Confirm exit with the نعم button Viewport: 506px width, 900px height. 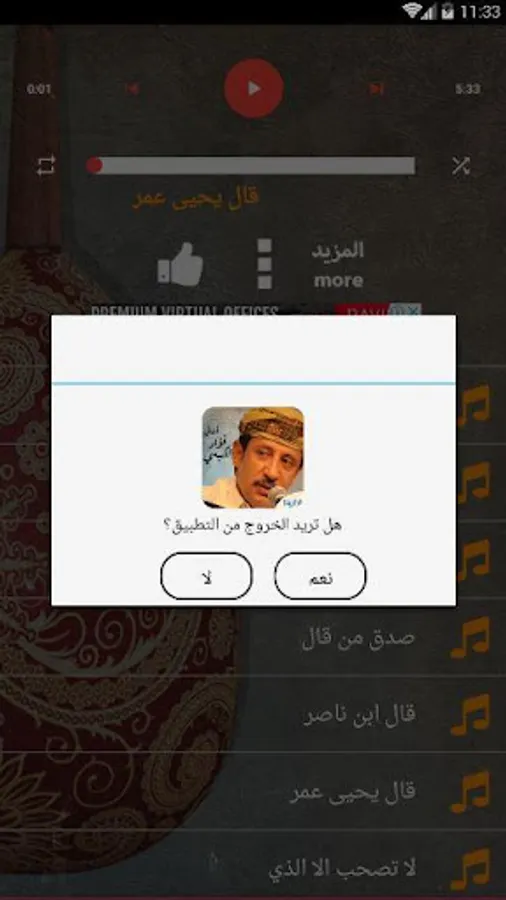pos(320,576)
